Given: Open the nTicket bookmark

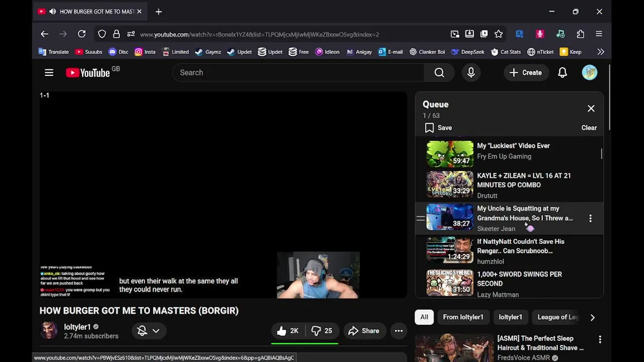Looking at the screenshot, I should [x=540, y=52].
